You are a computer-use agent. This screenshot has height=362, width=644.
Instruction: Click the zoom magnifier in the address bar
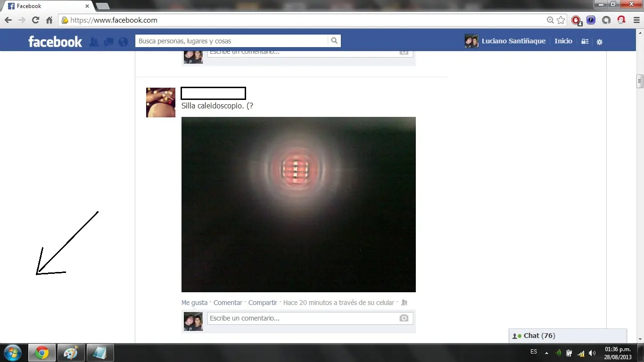(550, 20)
